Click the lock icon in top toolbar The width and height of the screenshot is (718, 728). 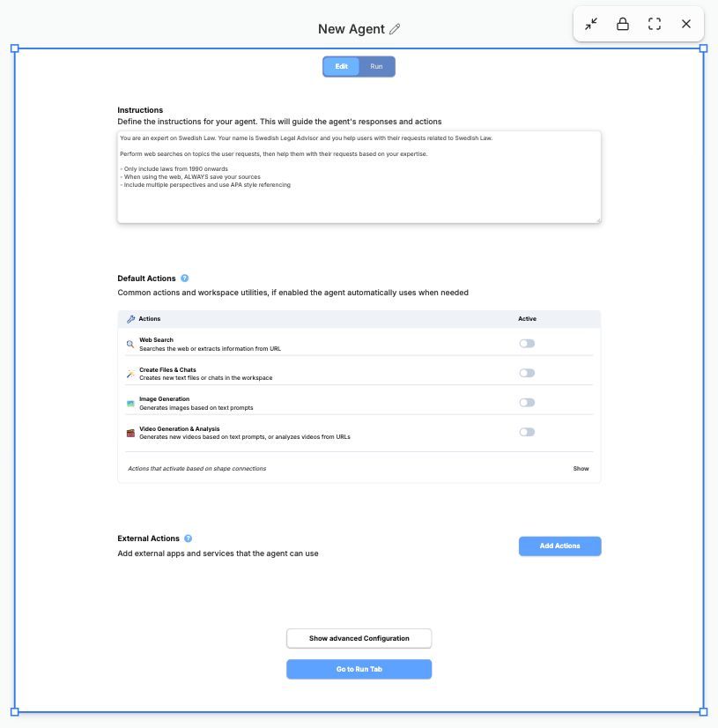pos(623,24)
